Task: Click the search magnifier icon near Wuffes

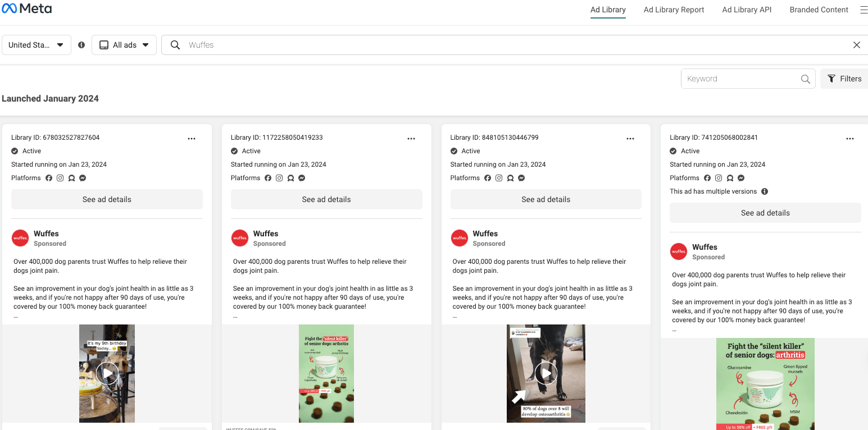Action: (175, 45)
